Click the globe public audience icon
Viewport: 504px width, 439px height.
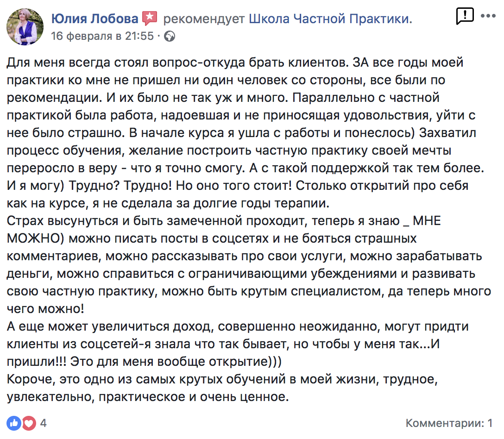pyautogui.click(x=170, y=36)
